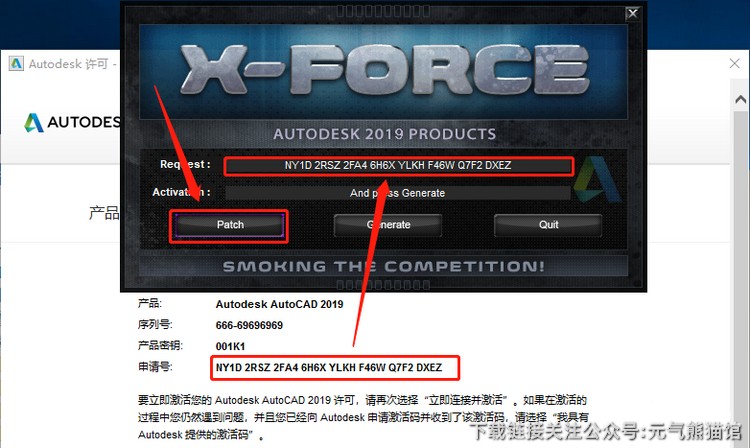The height and width of the screenshot is (448, 750).
Task: Click the Autodesk title bar app icon
Action: 16,64
